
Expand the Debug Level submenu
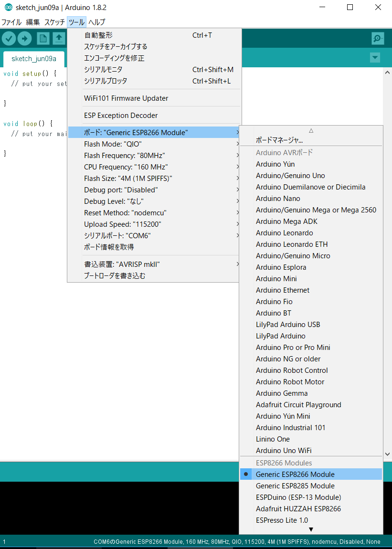point(155,201)
